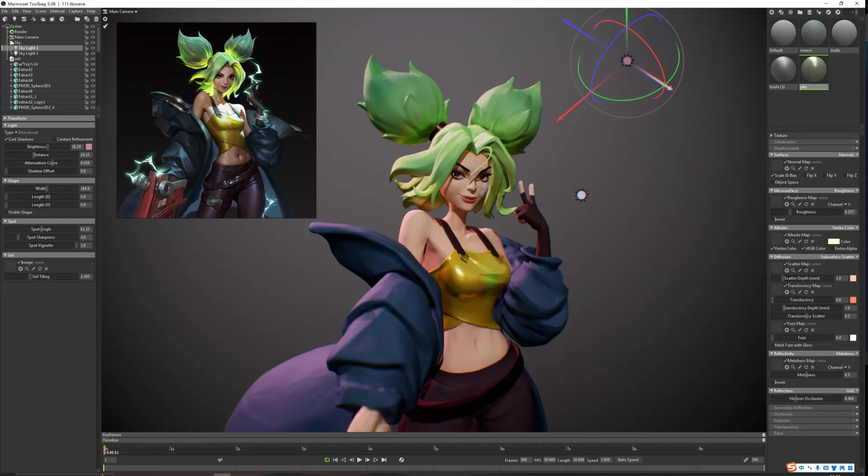Expand the Transform section

[5, 118]
